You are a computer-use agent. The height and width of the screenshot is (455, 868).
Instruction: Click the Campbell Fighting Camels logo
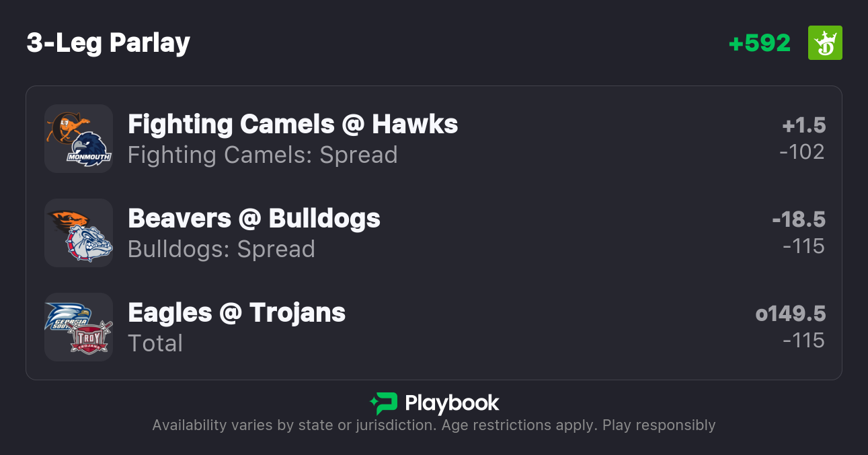pyautogui.click(x=66, y=125)
